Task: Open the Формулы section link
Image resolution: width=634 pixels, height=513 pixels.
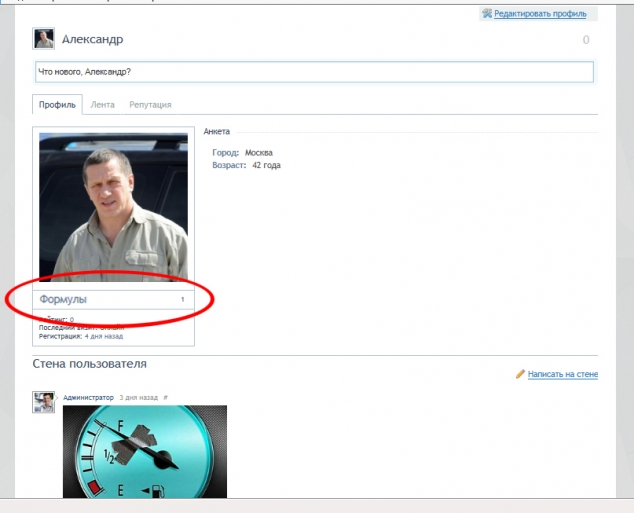Action: click(x=63, y=300)
